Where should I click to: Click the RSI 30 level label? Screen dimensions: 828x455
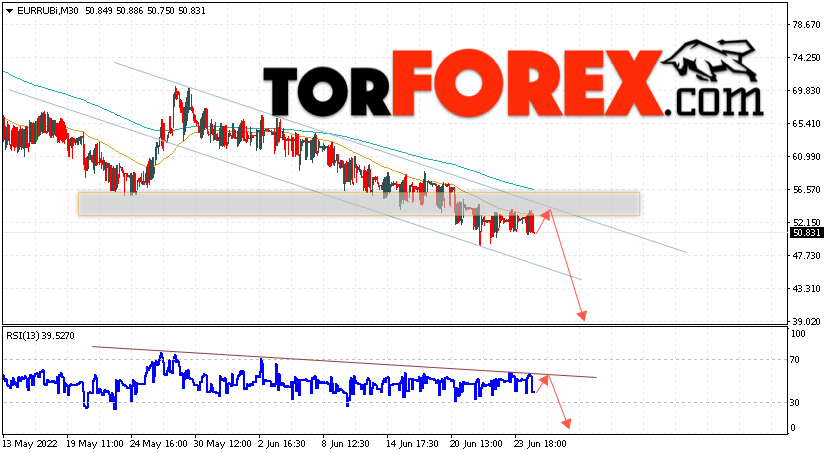(x=795, y=403)
